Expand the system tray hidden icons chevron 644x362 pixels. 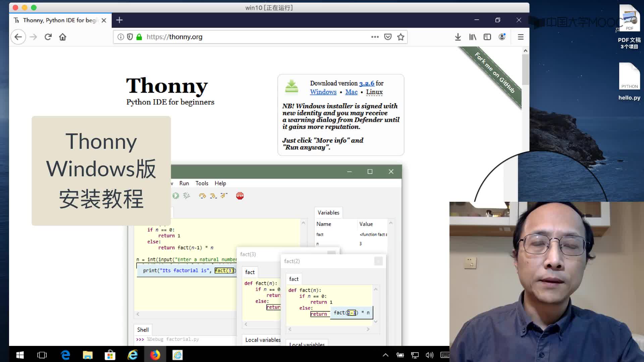coord(385,355)
